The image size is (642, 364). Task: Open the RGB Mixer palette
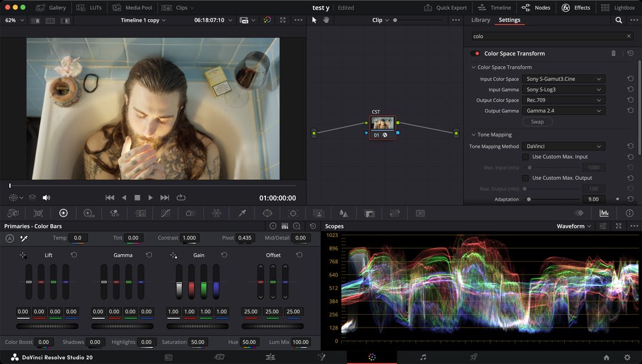pyautogui.click(x=114, y=213)
